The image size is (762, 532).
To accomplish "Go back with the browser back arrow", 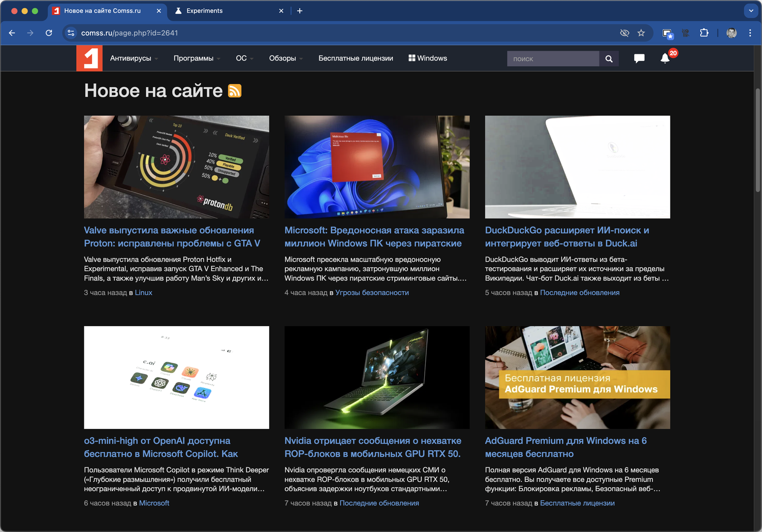I will [x=12, y=33].
